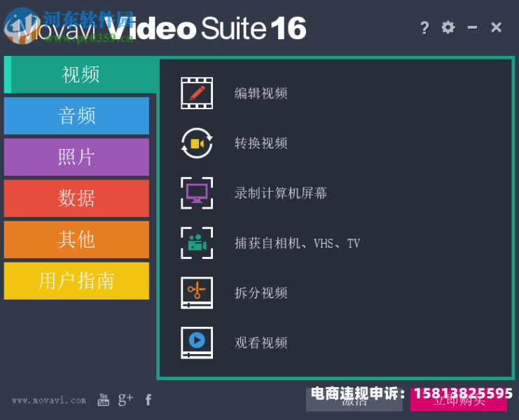Click the 录制计算机屏幕 text label

coord(281,193)
